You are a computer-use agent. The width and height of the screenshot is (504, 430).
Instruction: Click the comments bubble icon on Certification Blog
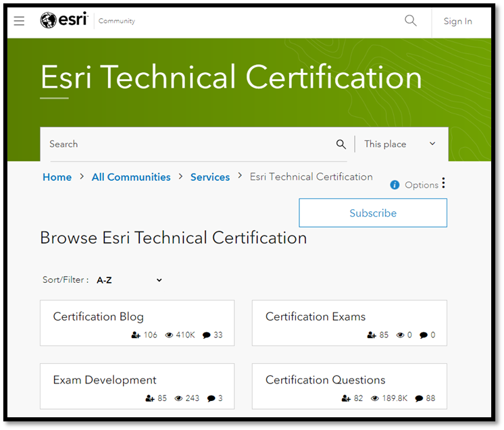click(206, 335)
